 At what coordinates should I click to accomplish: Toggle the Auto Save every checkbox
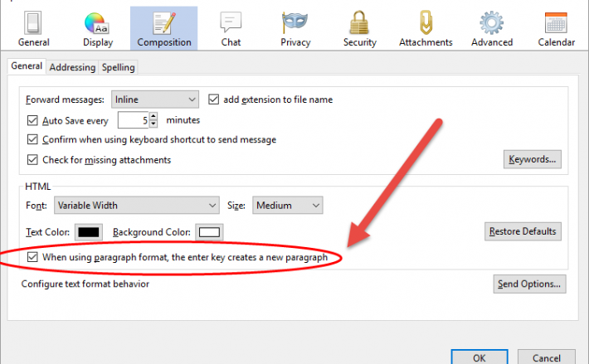click(x=32, y=120)
